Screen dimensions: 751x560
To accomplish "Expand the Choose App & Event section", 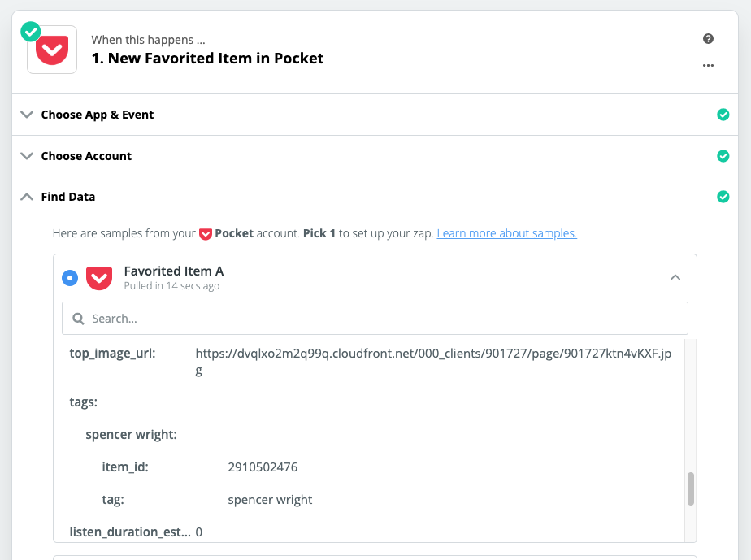I will [28, 115].
